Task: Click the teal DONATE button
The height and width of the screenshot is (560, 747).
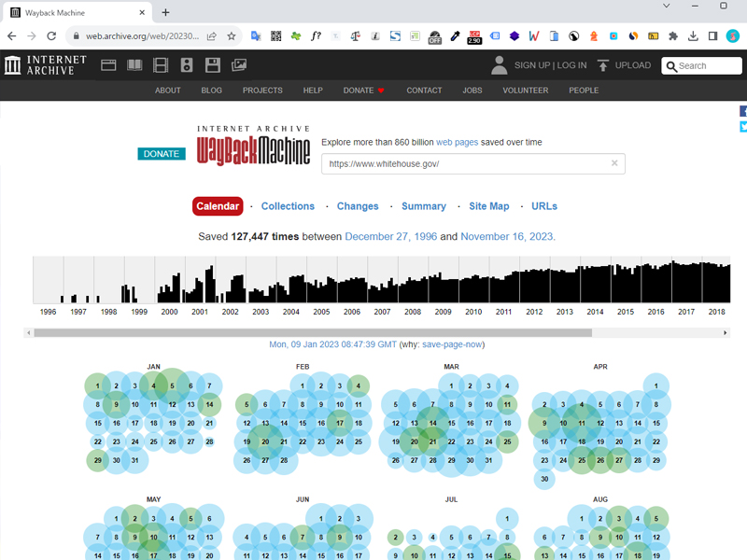Action: [162, 154]
